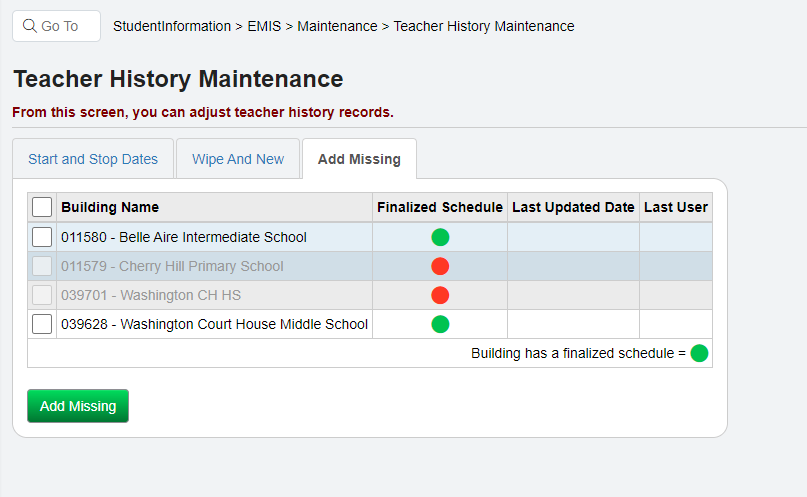Click Washington CH HS red status dot
The width and height of the screenshot is (807, 497).
(440, 295)
